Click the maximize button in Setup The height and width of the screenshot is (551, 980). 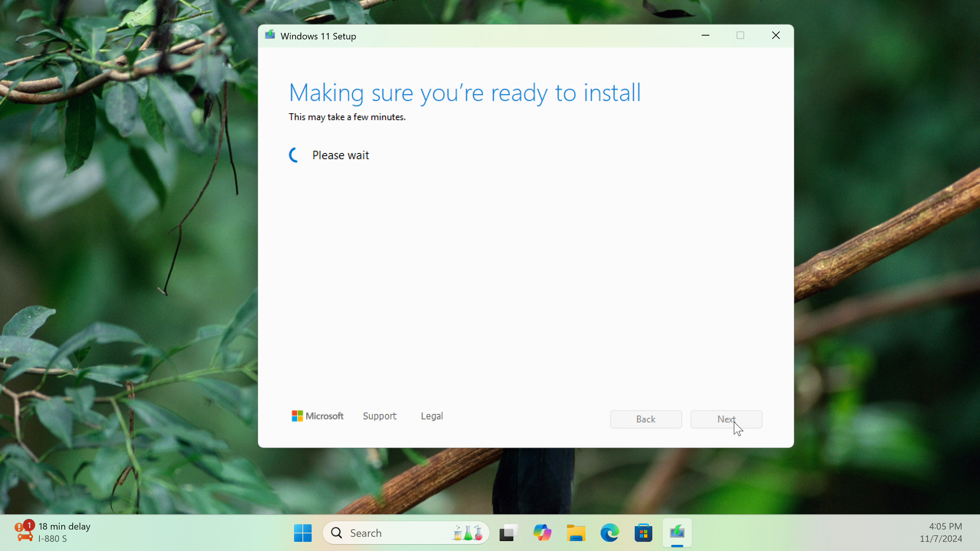pyautogui.click(x=740, y=36)
